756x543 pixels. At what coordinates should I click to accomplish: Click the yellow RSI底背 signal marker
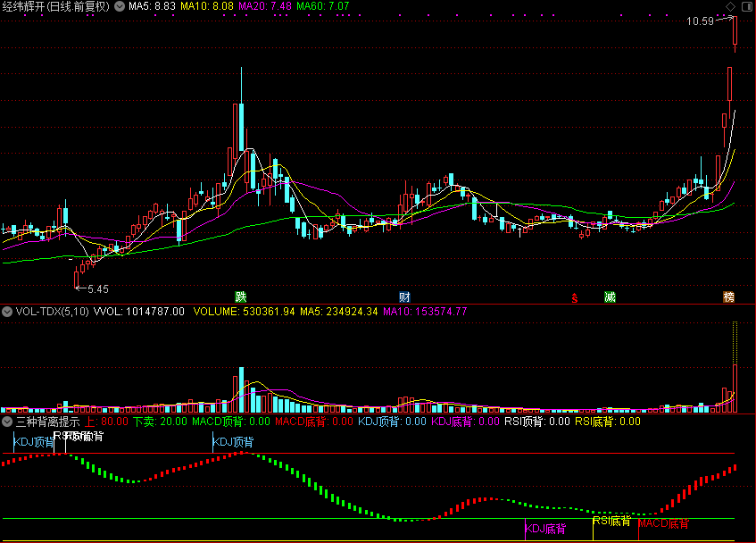tap(611, 521)
